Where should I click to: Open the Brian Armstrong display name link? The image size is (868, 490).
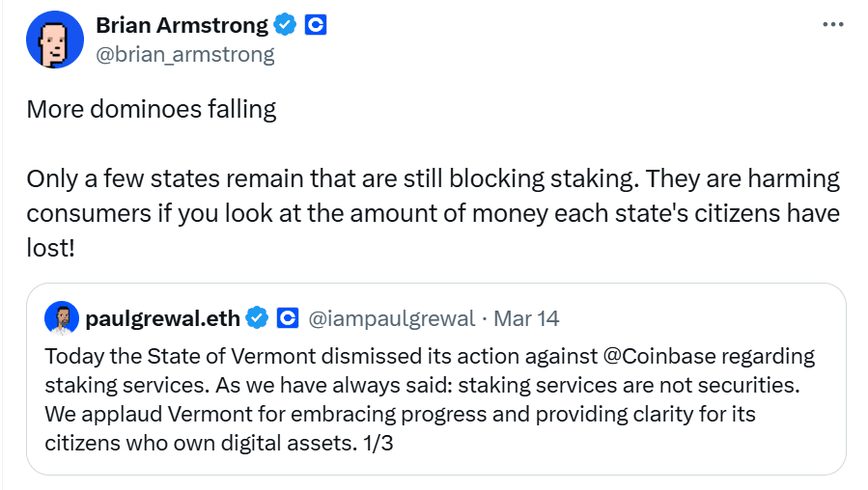pos(184,25)
